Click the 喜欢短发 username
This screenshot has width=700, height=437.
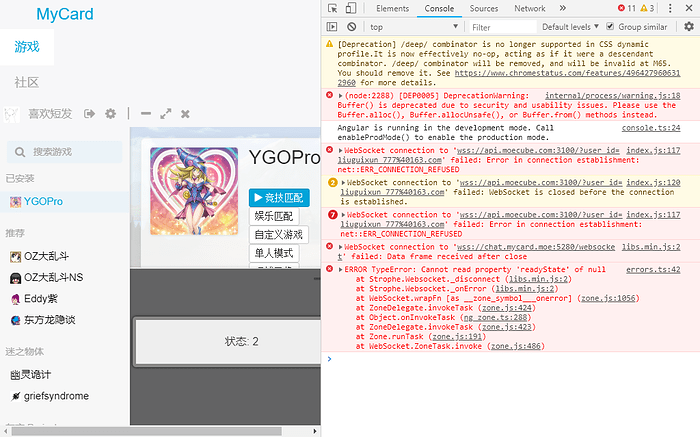coord(50,114)
